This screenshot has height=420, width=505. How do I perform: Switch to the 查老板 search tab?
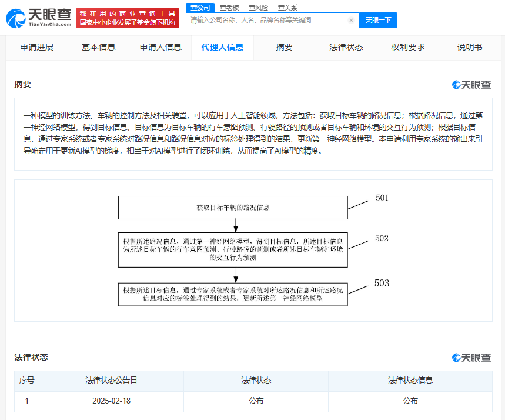coord(229,8)
